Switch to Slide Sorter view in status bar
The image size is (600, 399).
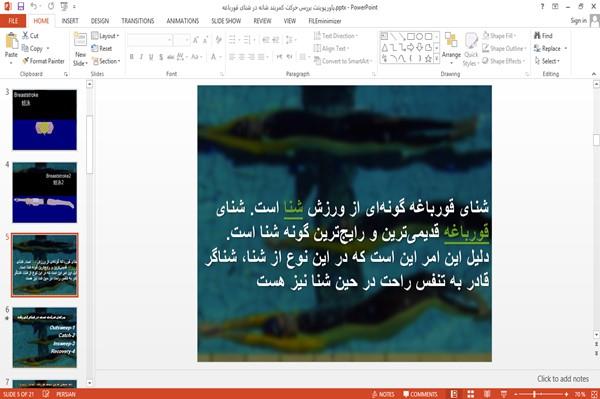pos(470,394)
